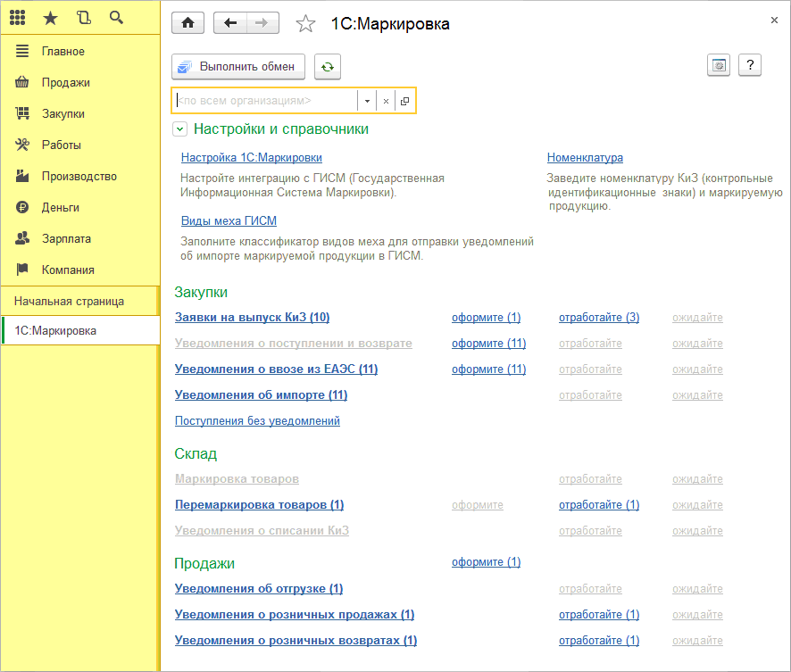
Task: Open Уведомления о поступлении и возврате
Action: pos(293,344)
